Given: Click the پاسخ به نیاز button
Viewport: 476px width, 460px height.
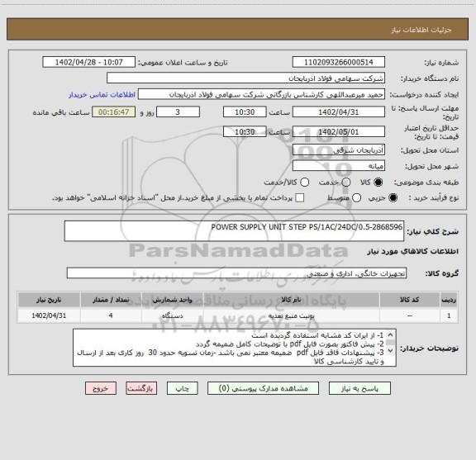Looking at the screenshot, I should [x=359, y=388].
